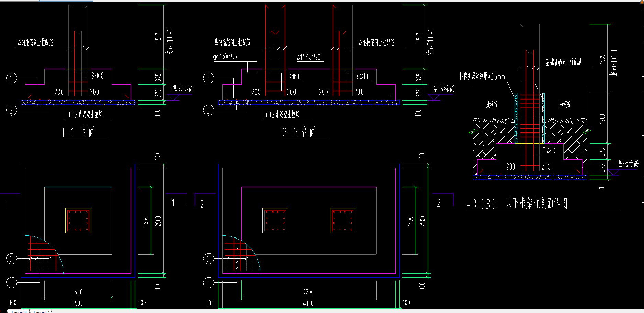Select "C15素混凝土垫层" label under 2-2 section
644x313 pixels.
[x=282, y=114]
